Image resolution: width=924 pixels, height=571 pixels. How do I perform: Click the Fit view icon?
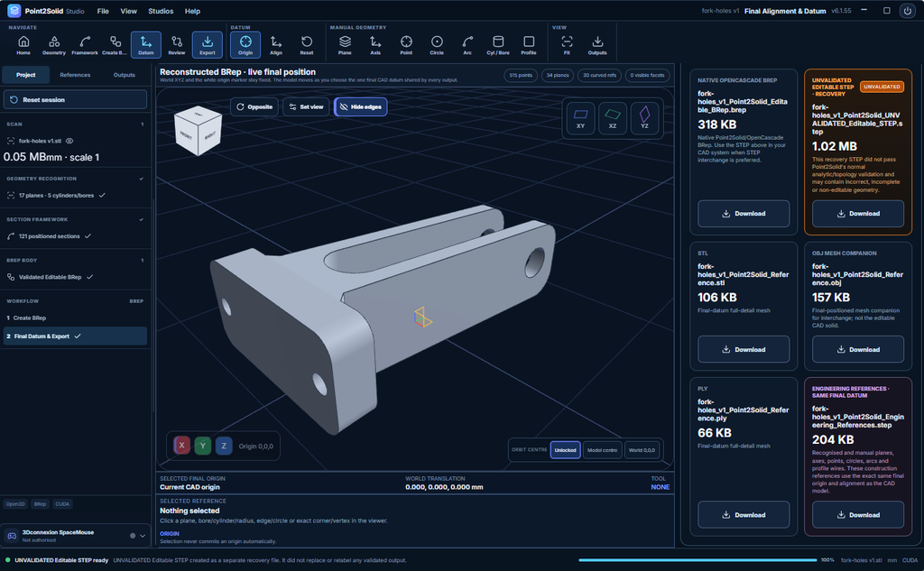[567, 45]
